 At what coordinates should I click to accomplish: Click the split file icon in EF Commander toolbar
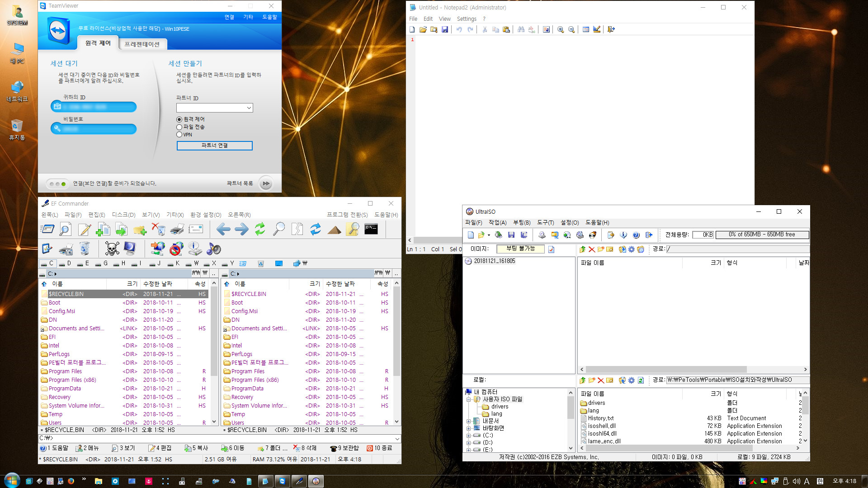tap(297, 230)
